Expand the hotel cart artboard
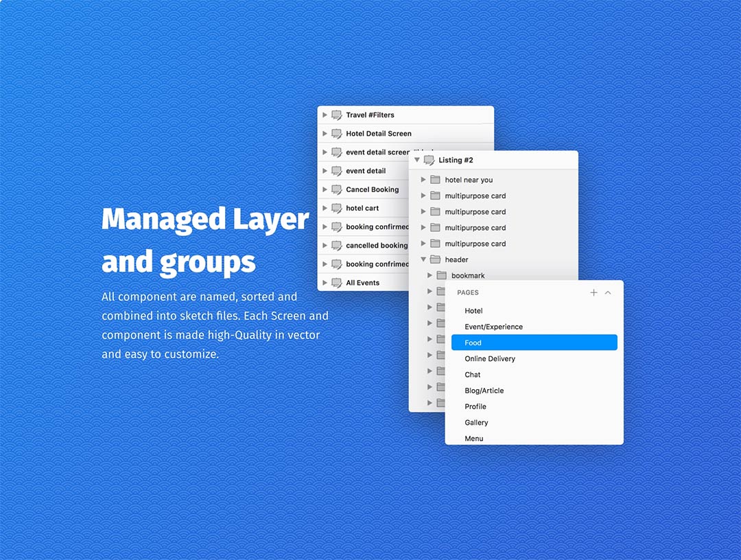This screenshot has width=741, height=560. click(x=325, y=208)
